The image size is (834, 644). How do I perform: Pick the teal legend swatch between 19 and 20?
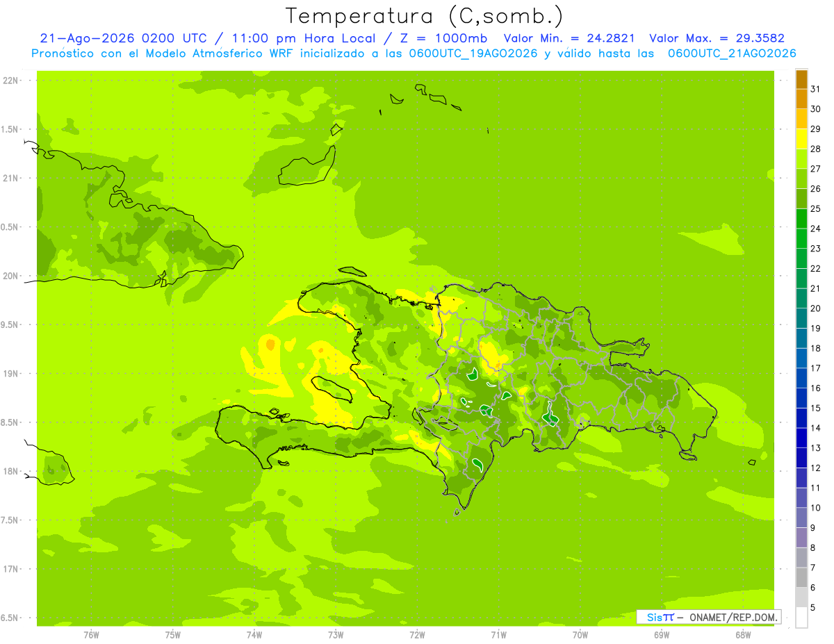click(x=801, y=318)
